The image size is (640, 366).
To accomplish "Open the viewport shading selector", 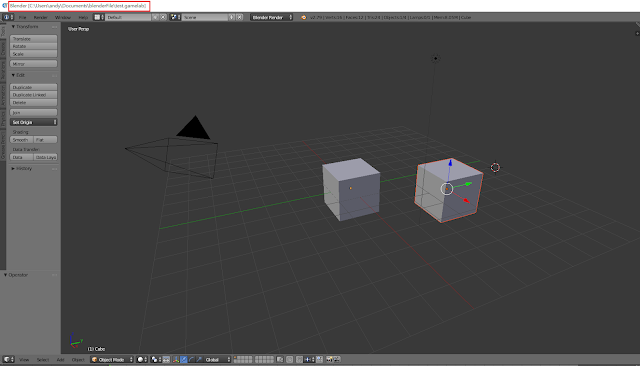I will [x=142, y=359].
